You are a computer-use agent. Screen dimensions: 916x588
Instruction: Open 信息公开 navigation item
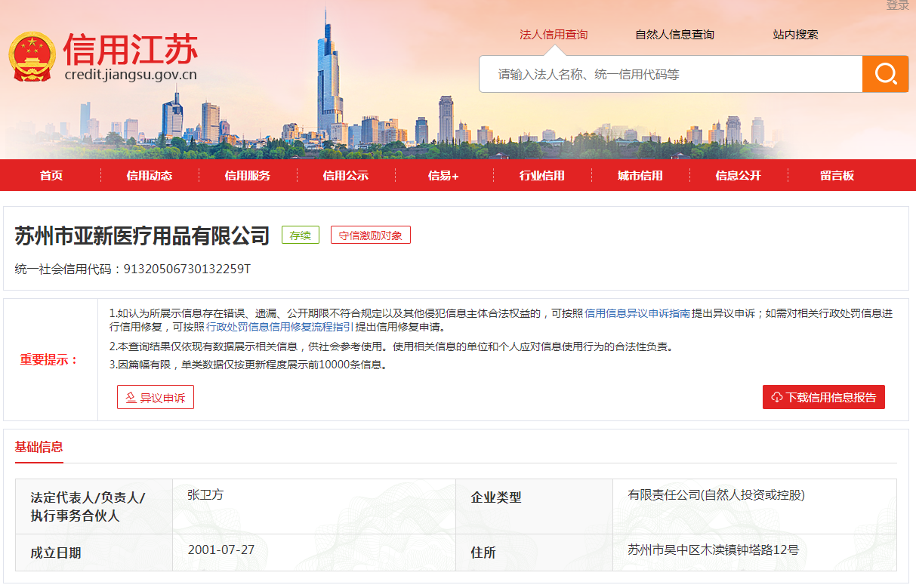(x=739, y=175)
